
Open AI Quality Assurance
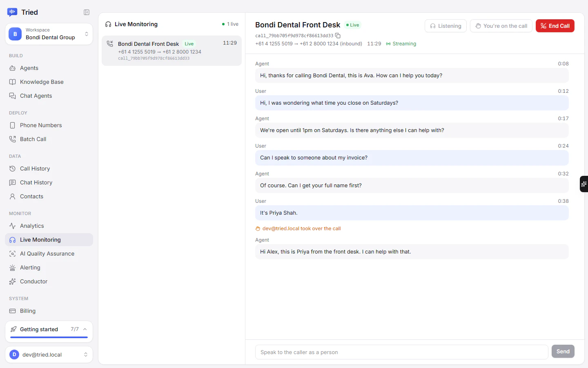(x=49, y=254)
